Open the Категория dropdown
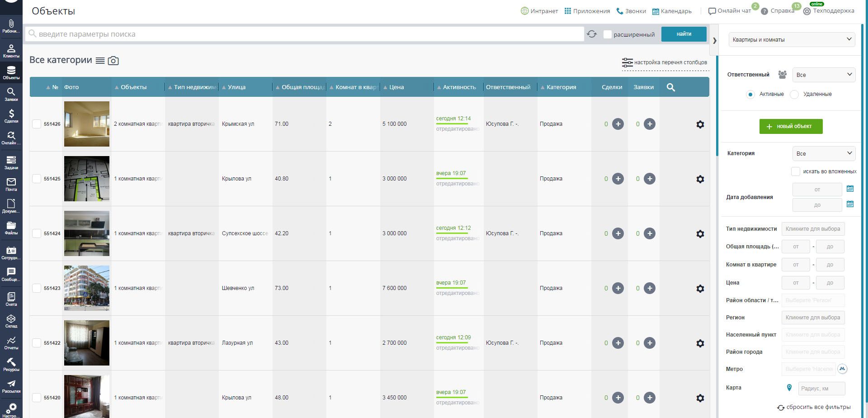868x418 pixels. tap(824, 153)
